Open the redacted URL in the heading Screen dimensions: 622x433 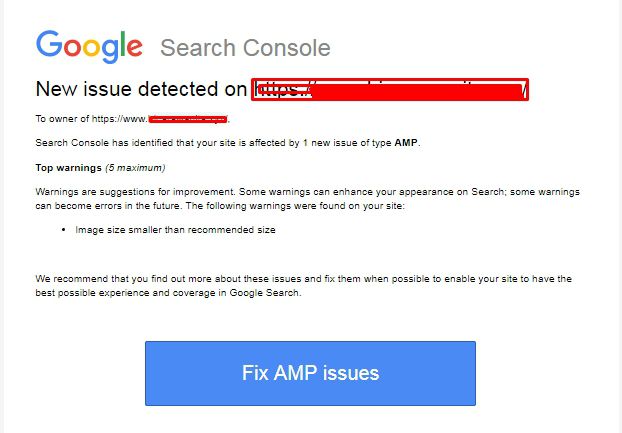click(390, 90)
